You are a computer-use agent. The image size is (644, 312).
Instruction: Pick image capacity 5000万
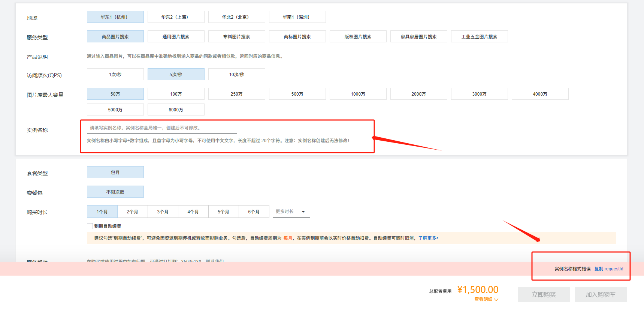(x=115, y=109)
